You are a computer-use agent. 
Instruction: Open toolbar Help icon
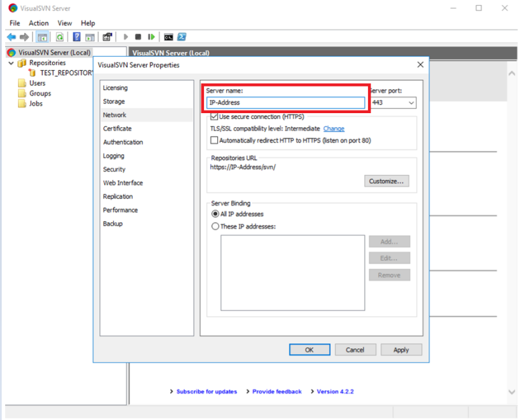pyautogui.click(x=77, y=36)
